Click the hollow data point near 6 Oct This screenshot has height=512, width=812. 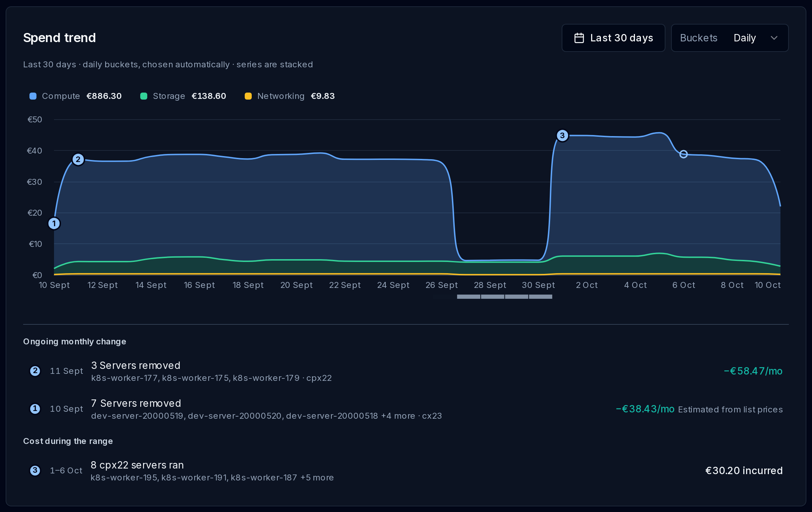click(683, 154)
